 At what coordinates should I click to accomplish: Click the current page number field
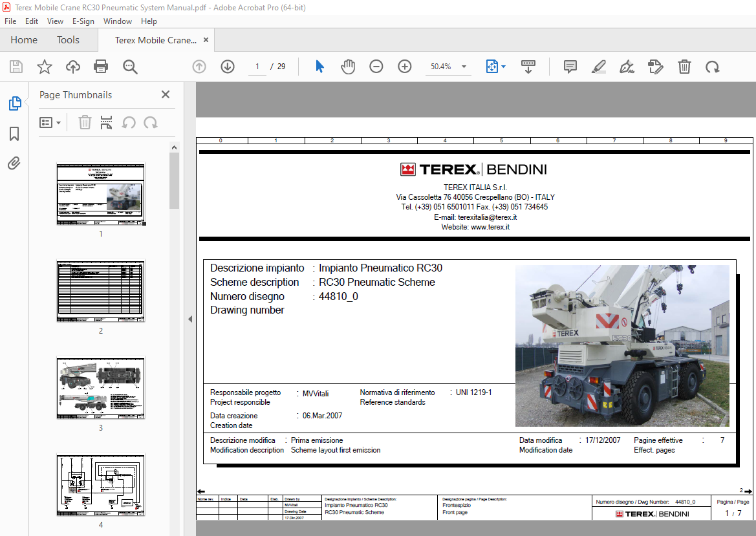pyautogui.click(x=257, y=67)
